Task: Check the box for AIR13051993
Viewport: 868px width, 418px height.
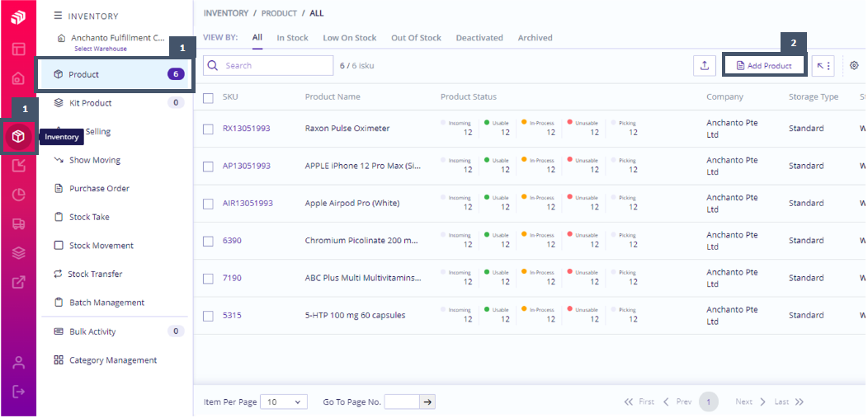Action: 208,204
